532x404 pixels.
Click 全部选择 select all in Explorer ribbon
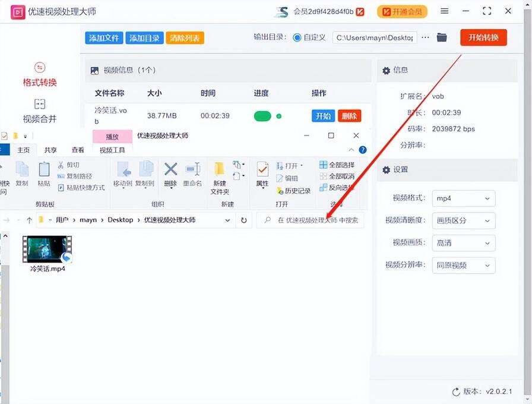(337, 165)
